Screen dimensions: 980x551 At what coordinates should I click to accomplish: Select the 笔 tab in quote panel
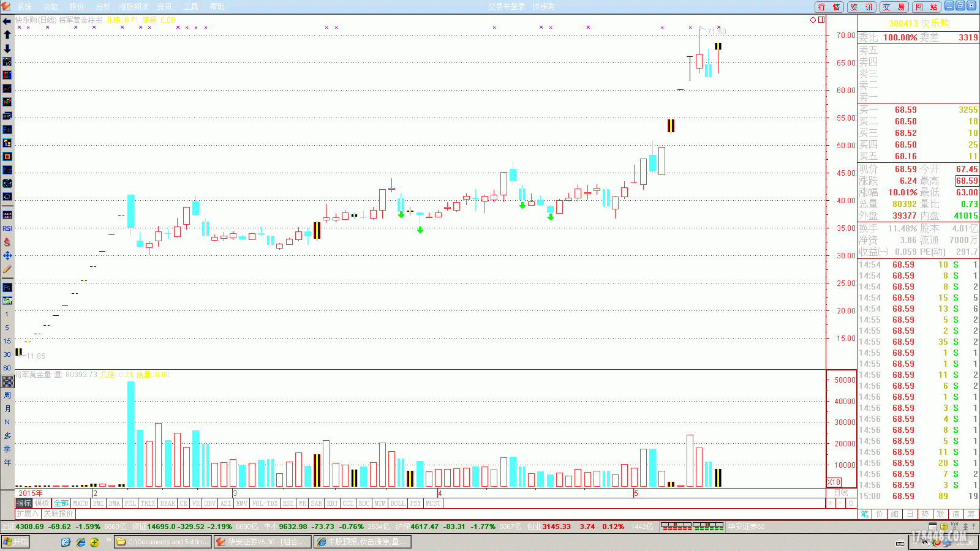864,514
